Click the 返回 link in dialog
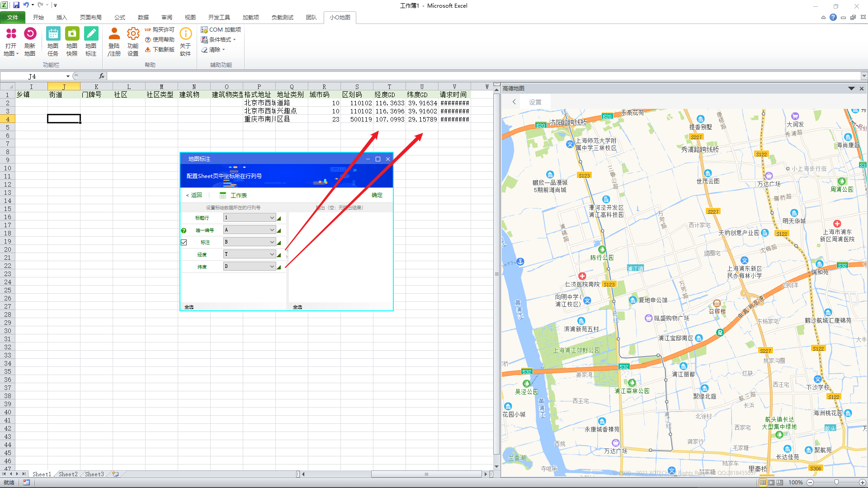 [x=194, y=195]
